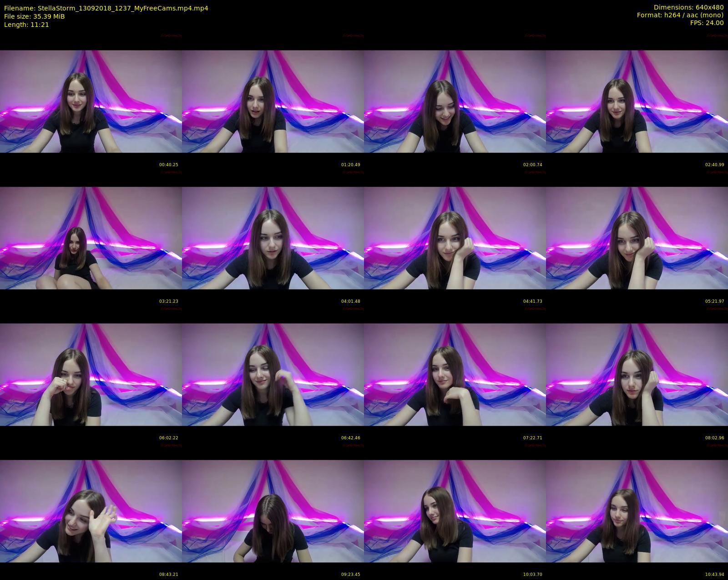
Task: Pick the 08:02.96 video frame
Action: [637, 374]
